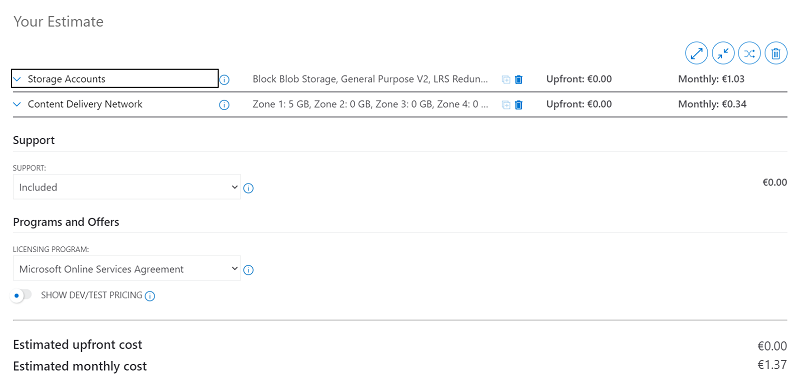
Task: Open info for Content Delivery Network
Action: [224, 105]
